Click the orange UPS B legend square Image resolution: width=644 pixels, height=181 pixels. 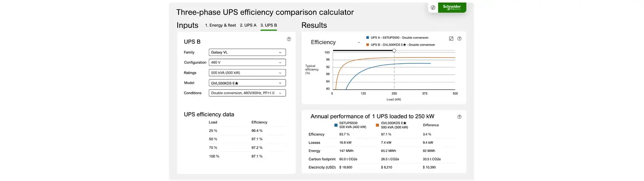pos(367,44)
